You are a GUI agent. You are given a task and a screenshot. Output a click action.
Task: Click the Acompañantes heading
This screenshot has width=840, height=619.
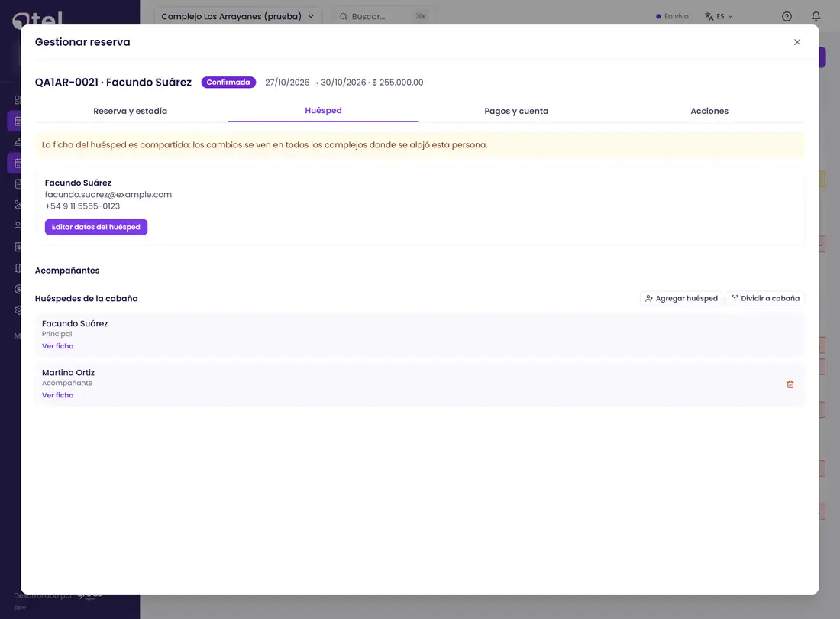pyautogui.click(x=67, y=271)
